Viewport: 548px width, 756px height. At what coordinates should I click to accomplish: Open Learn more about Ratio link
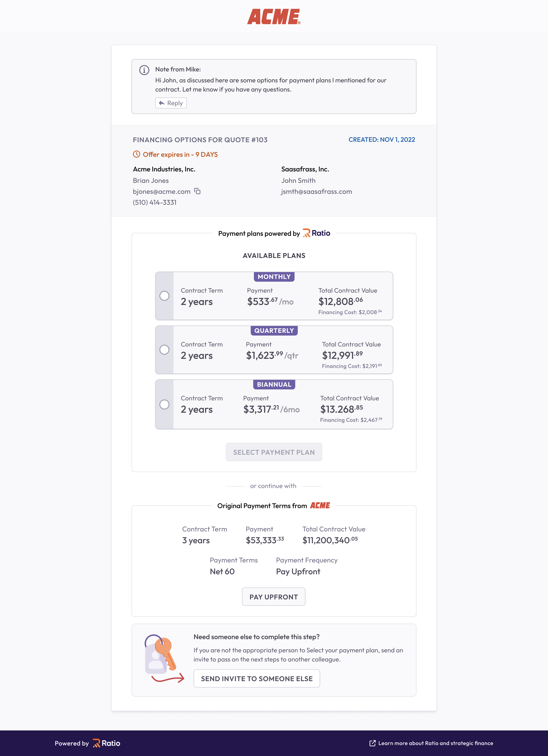[x=436, y=743]
